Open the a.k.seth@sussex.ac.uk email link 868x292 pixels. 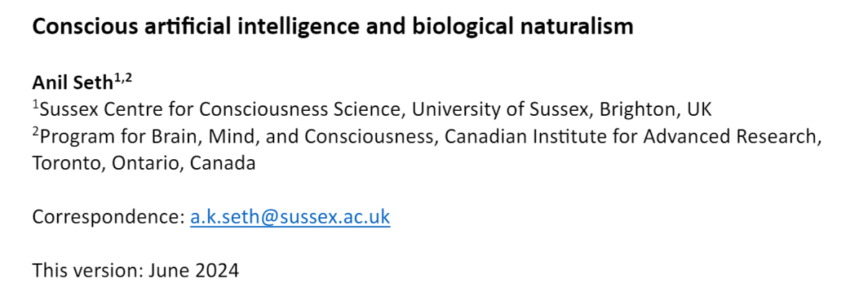click(290, 217)
